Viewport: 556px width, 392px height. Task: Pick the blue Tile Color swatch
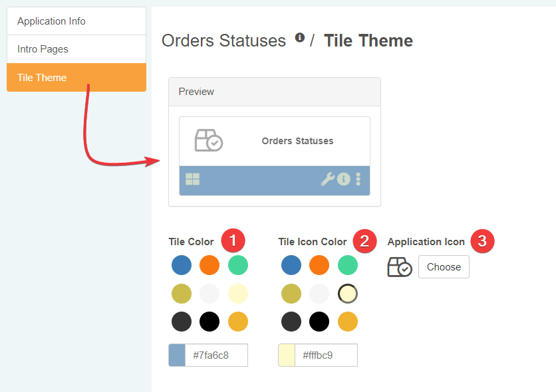click(182, 265)
